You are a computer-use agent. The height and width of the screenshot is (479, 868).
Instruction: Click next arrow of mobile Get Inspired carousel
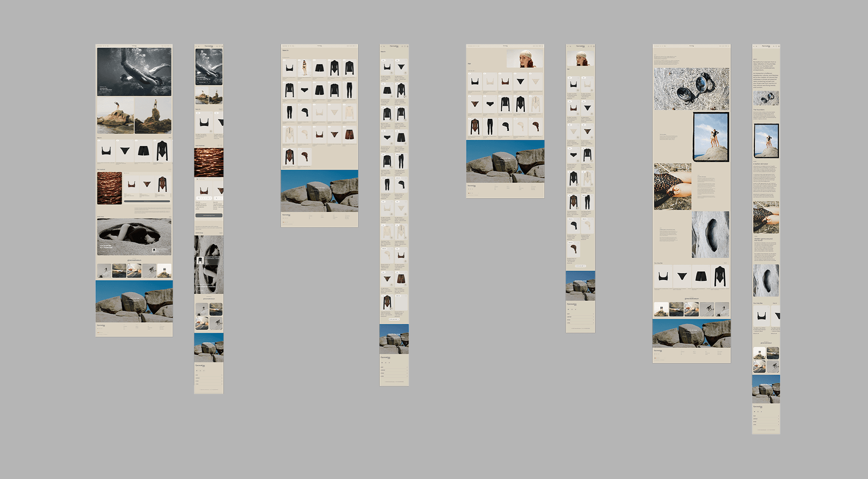221,146
